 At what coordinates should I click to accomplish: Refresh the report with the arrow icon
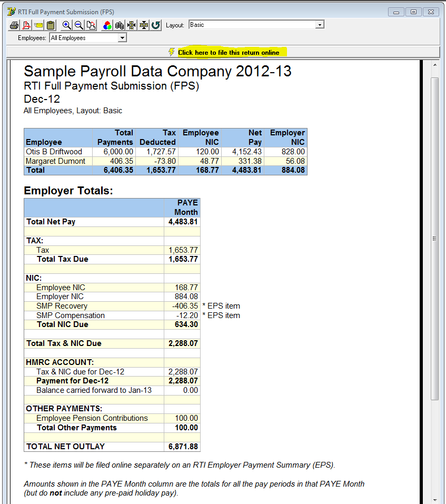156,25
